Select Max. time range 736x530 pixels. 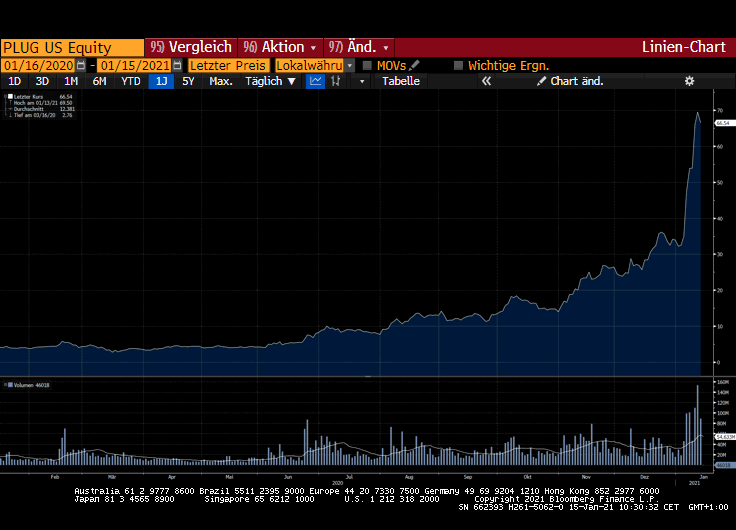tap(221, 81)
